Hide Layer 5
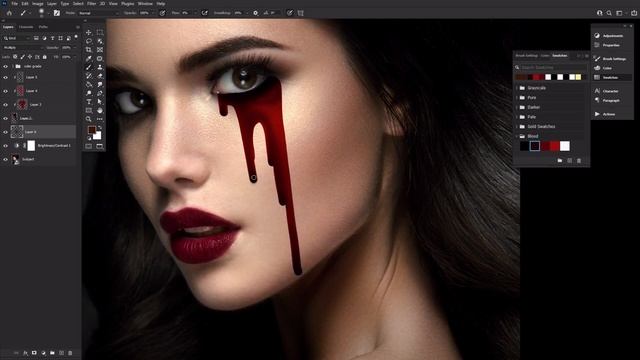This screenshot has height=360, width=640. click(5, 77)
